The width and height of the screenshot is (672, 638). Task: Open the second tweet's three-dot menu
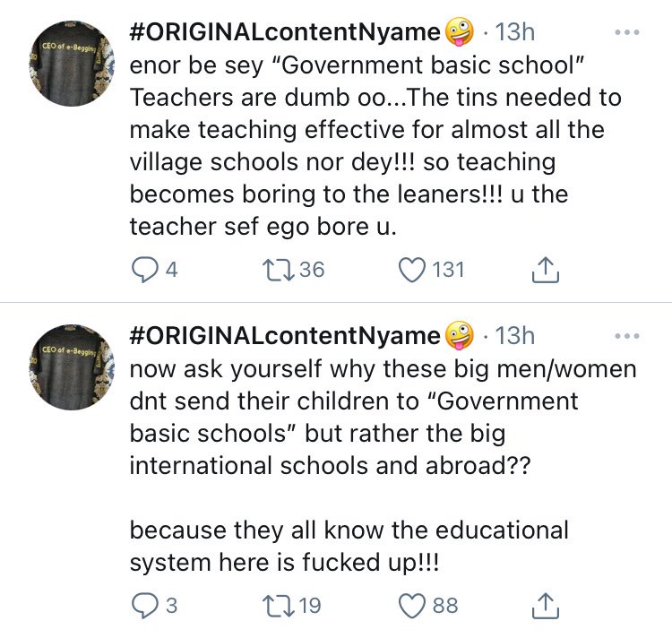[x=627, y=336]
